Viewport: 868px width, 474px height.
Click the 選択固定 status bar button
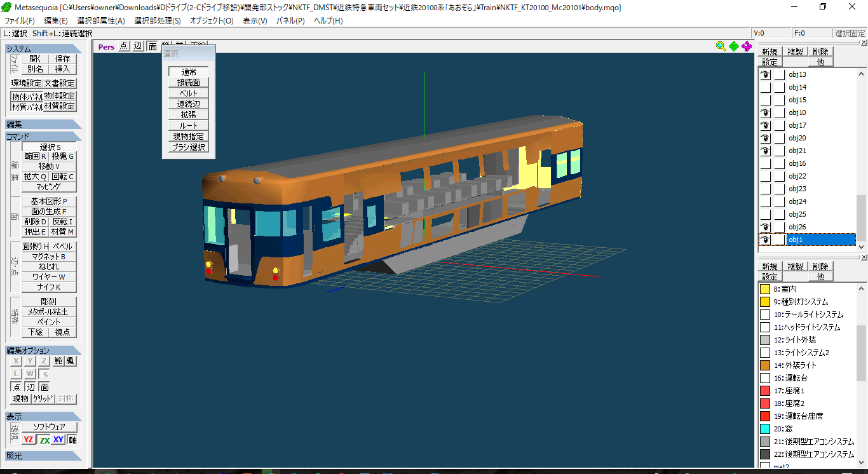click(850, 33)
